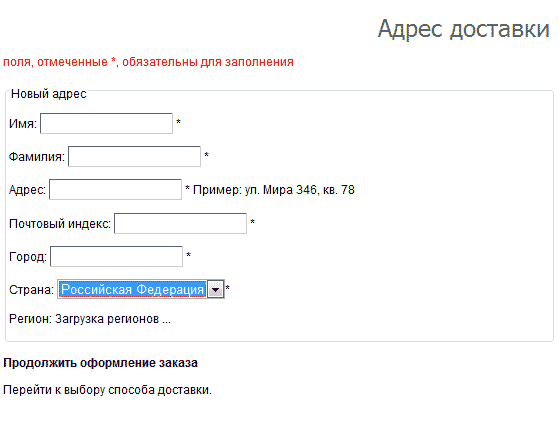Activate the Город input field
560x447 pixels.
click(x=116, y=256)
